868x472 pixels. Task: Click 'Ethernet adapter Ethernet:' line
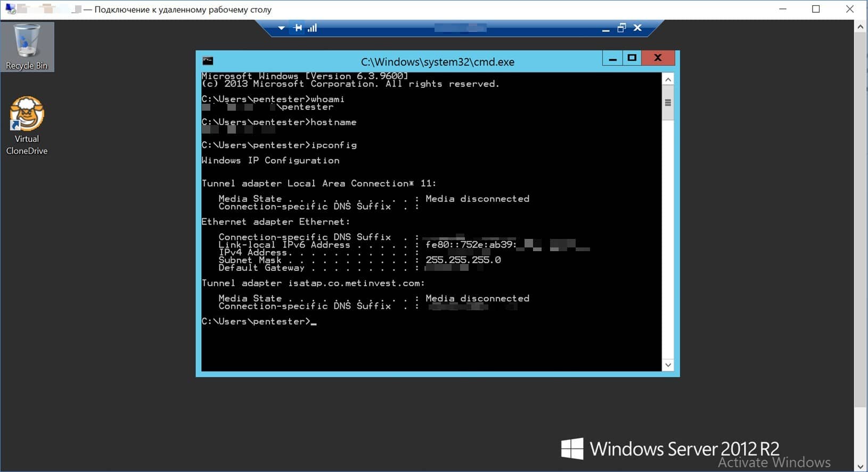point(276,221)
